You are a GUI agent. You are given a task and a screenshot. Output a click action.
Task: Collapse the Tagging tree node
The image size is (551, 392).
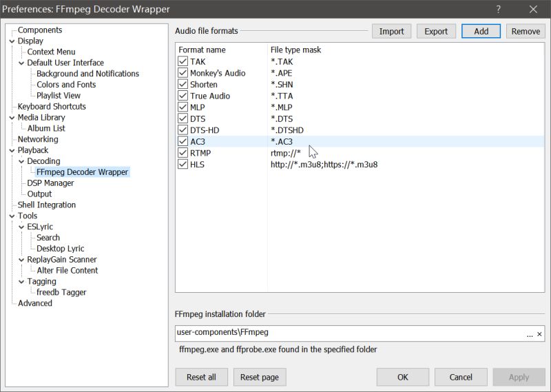click(x=21, y=282)
